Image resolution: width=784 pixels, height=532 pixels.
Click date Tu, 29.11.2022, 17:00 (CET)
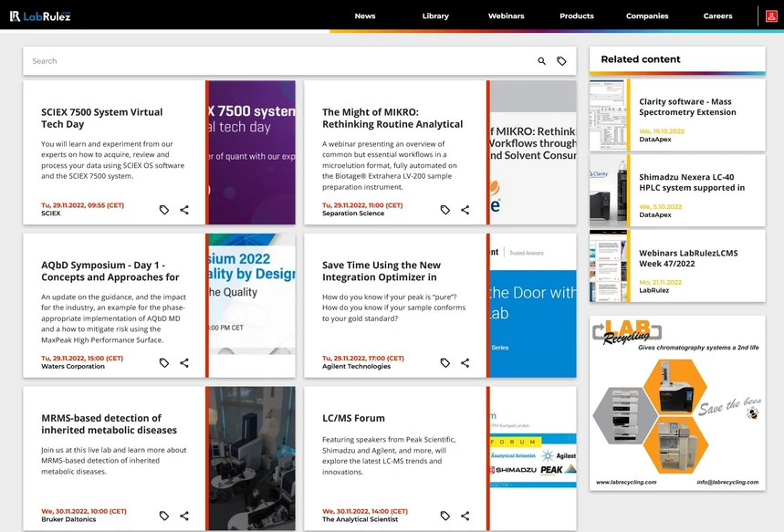pos(363,359)
